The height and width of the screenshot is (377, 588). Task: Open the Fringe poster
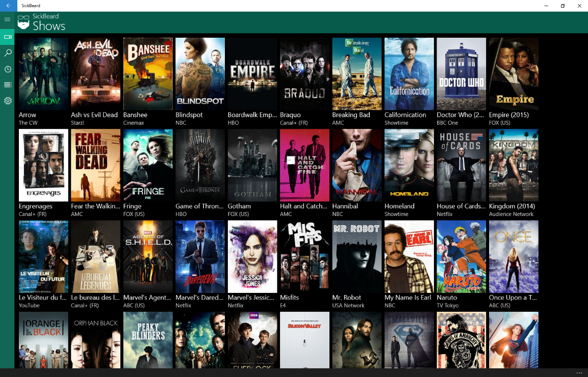tap(148, 165)
